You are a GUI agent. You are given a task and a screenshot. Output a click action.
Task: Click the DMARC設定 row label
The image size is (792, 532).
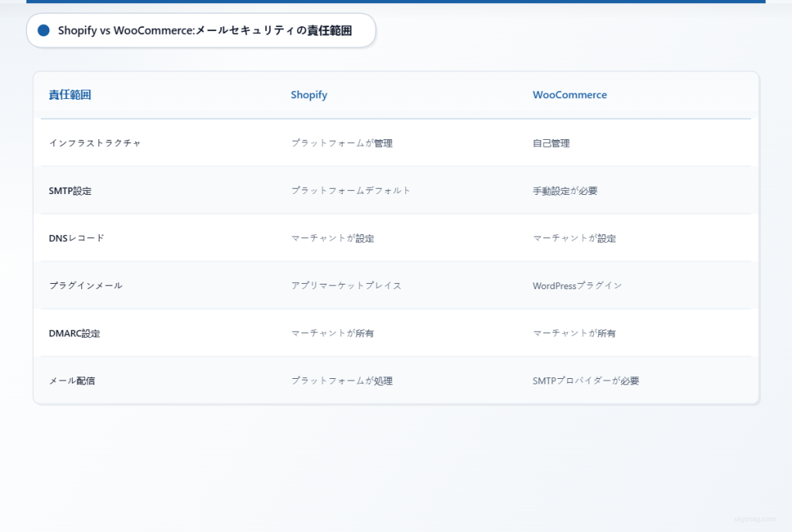pyautogui.click(x=74, y=333)
